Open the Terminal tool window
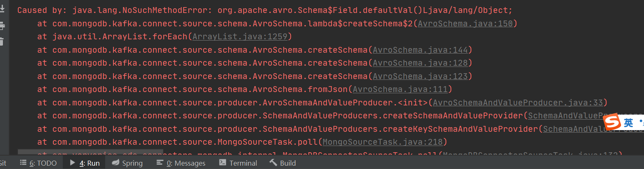 coord(238,163)
